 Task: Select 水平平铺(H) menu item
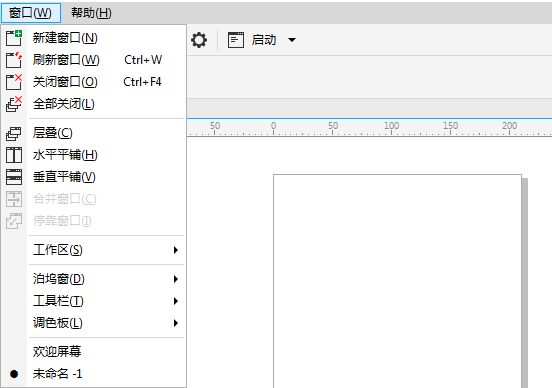93,155
